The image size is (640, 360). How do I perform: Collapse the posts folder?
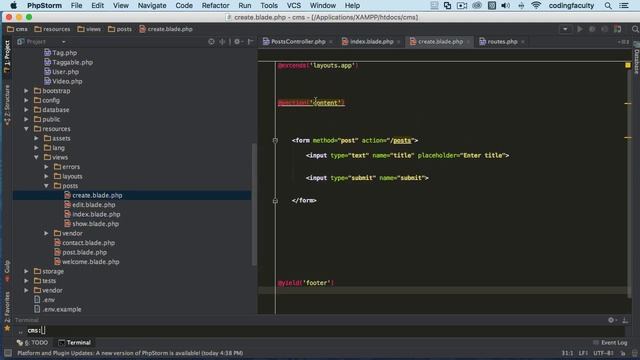[x=46, y=186]
